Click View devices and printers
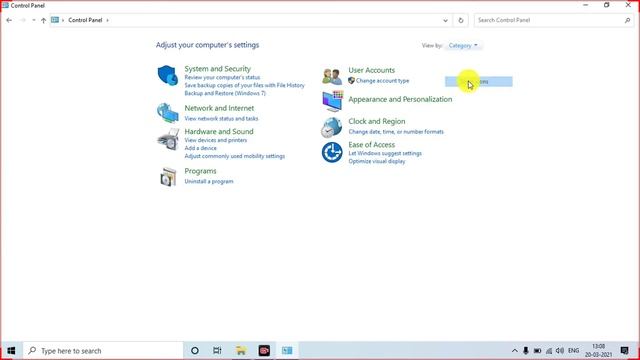The image size is (640, 360). click(x=216, y=140)
